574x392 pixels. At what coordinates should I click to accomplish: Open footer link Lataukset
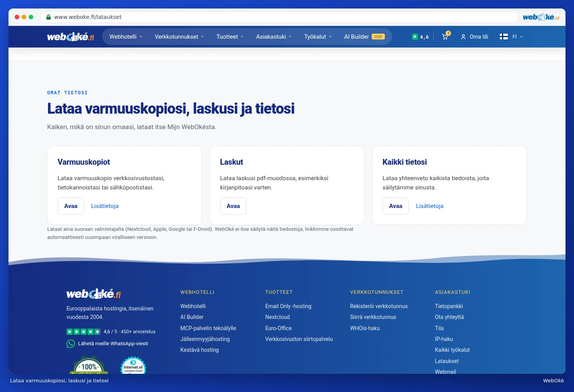447,361
